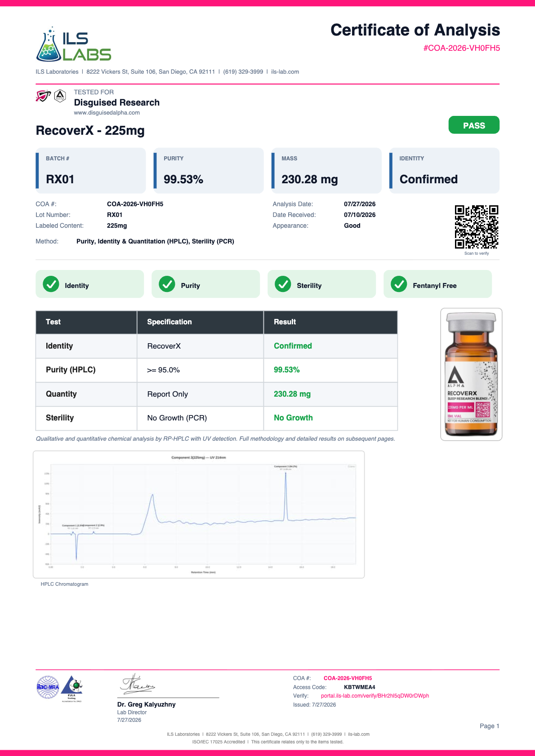The image size is (535, 756).
Task: Click the PJLA Testing accreditation logo
Action: click(72, 688)
